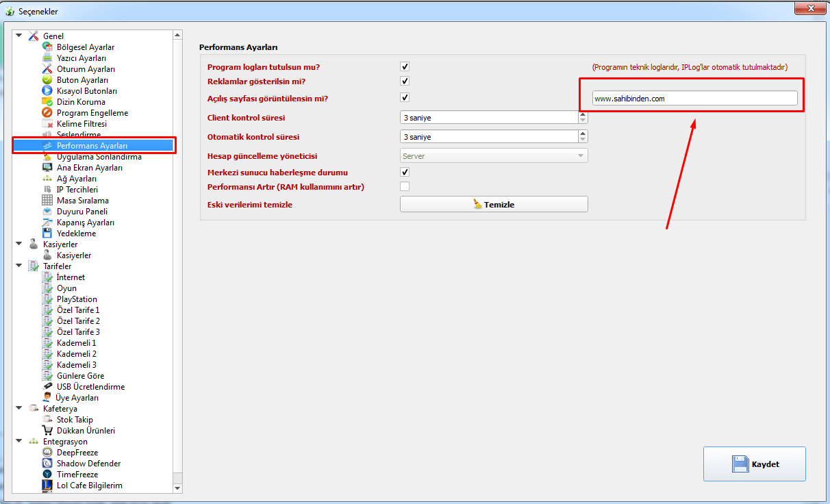Screen dimensions: 830x504
Task: Select Kademeli 1 tariff
Action: coord(77,343)
